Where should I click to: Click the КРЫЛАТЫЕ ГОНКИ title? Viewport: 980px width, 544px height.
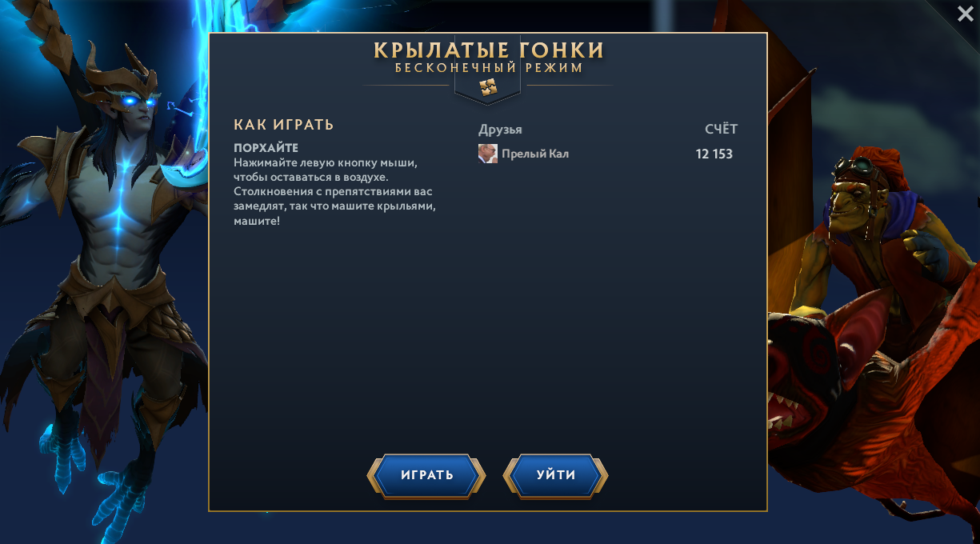tap(488, 50)
